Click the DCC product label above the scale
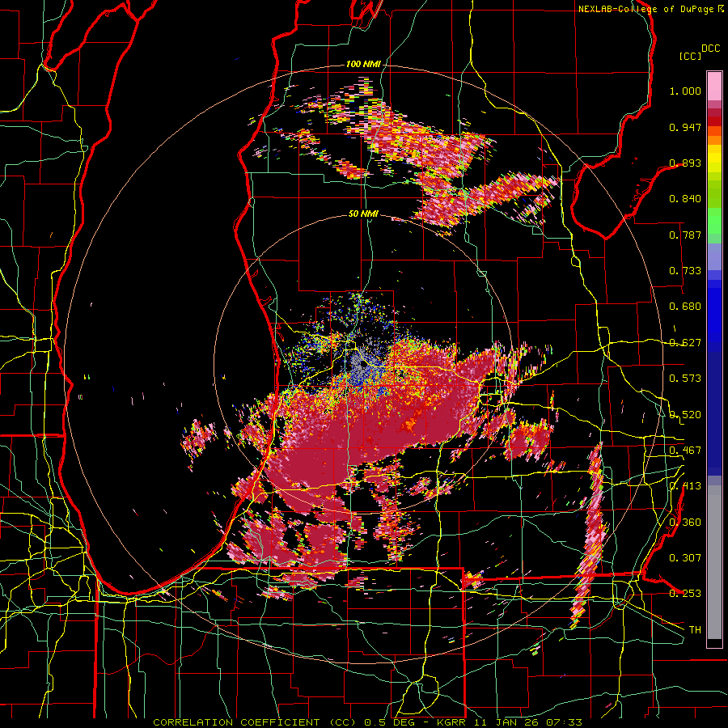 point(710,49)
